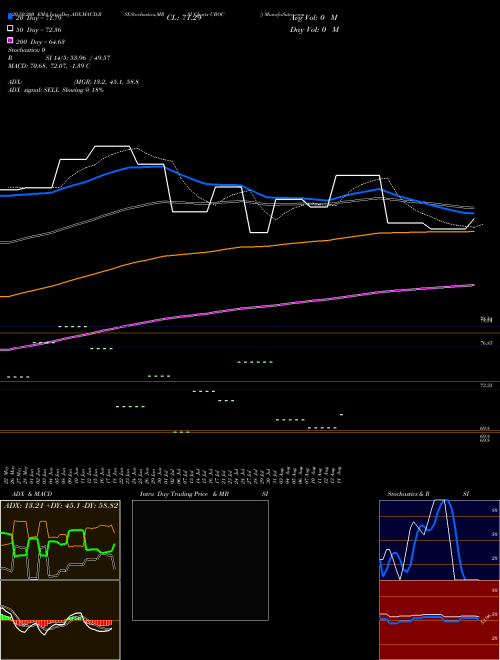Click the white 50 Day legend box
Viewport: 500px width, 660px height.
tap(11, 29)
